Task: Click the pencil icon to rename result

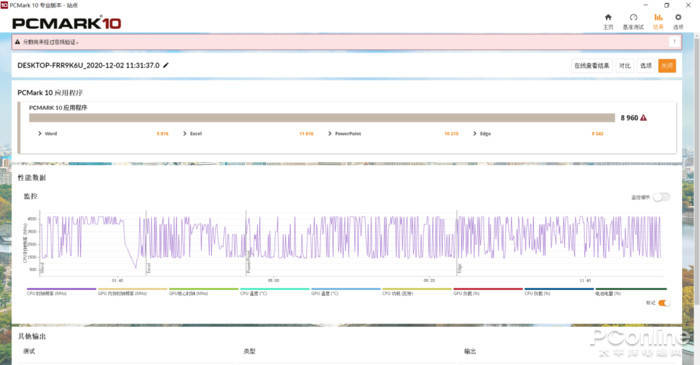Action: click(x=166, y=65)
